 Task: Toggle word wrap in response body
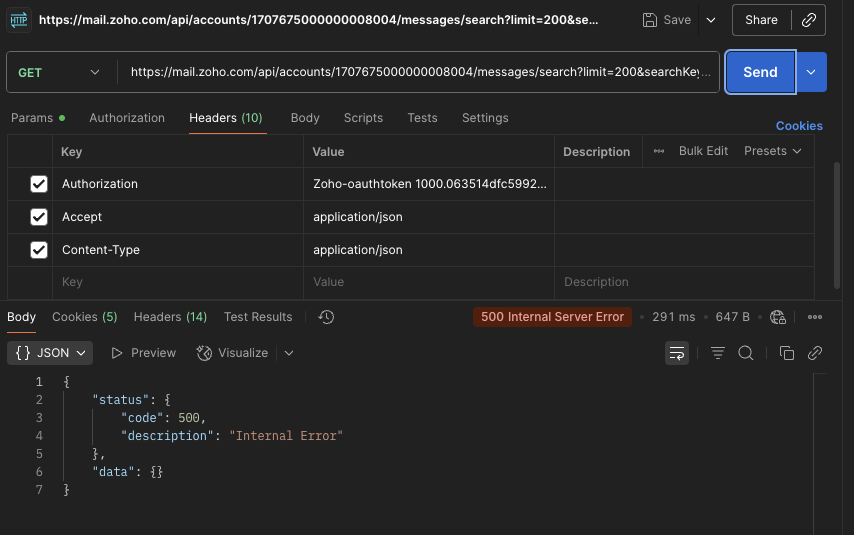pyautogui.click(x=677, y=353)
